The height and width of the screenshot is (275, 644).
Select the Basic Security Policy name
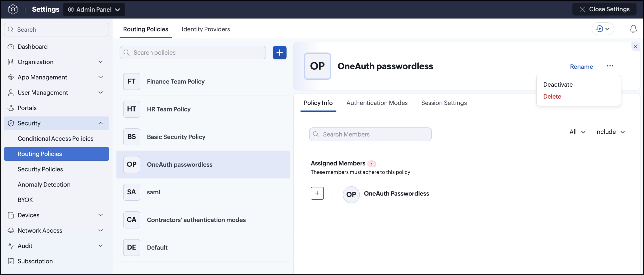176,137
